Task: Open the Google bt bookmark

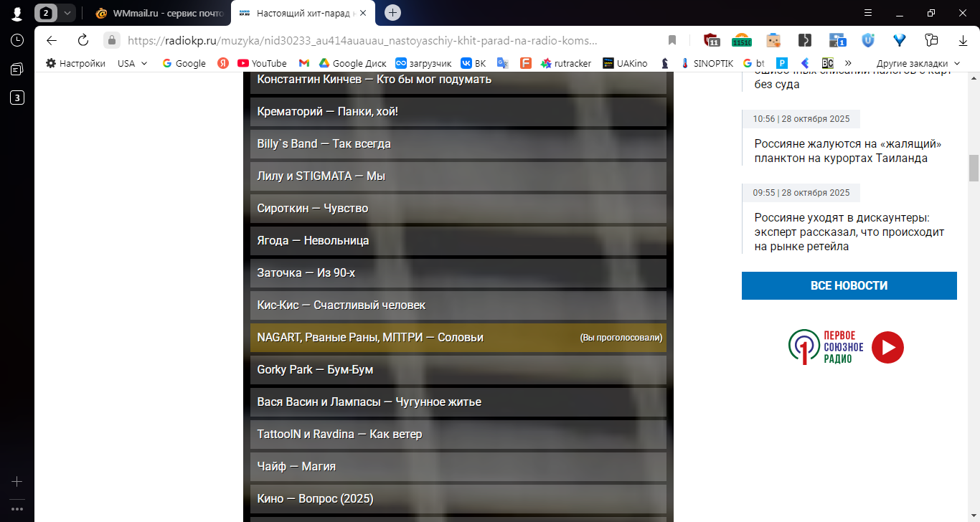Action: [753, 63]
